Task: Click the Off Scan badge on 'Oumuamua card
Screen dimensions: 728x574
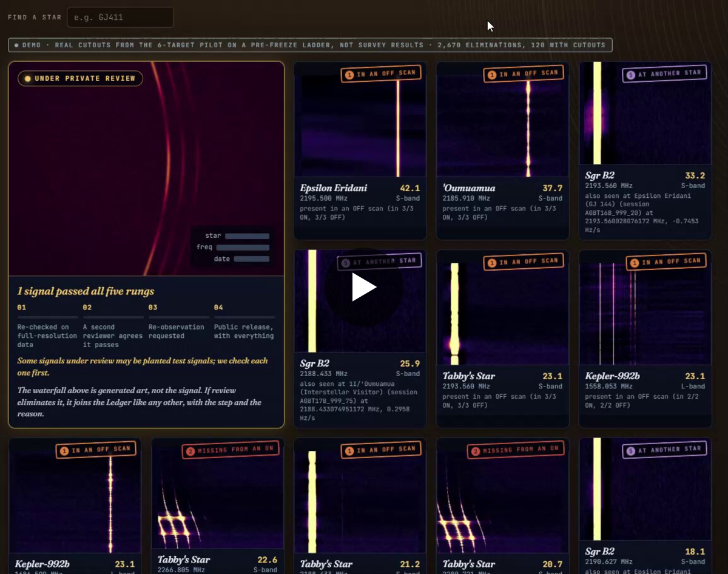Action: point(523,74)
